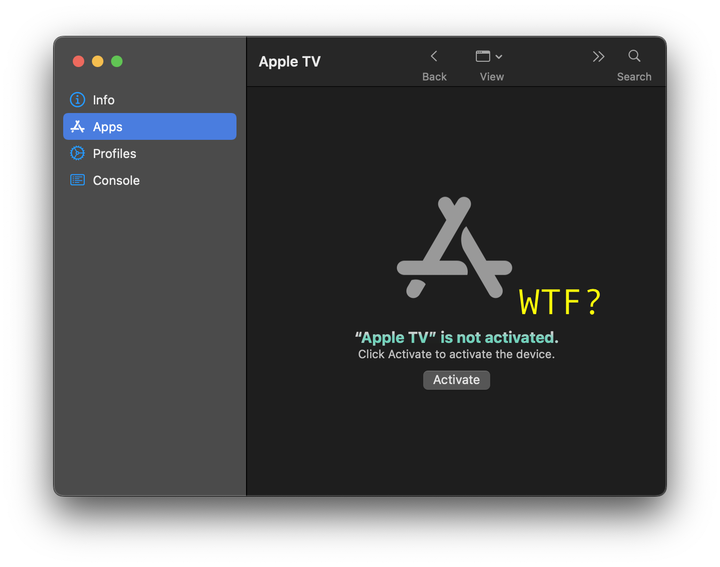720x567 pixels.
Task: Click the large gray App Store logo
Action: [x=454, y=247]
